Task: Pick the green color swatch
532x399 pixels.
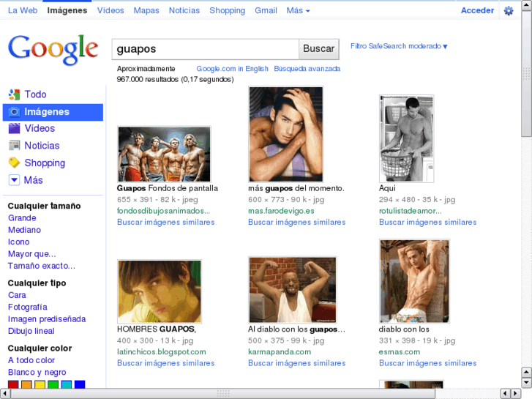Action: click(53, 384)
